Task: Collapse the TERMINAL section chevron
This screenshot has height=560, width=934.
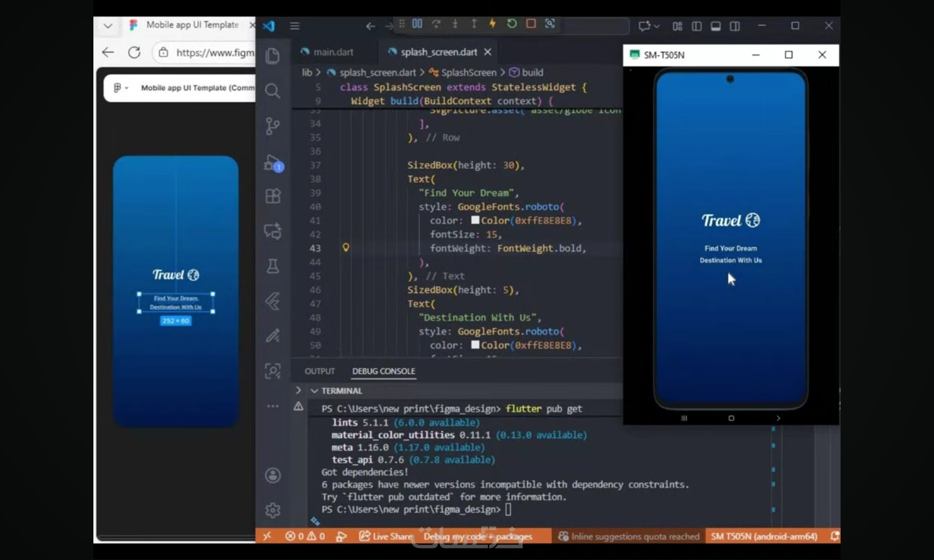Action: (314, 391)
